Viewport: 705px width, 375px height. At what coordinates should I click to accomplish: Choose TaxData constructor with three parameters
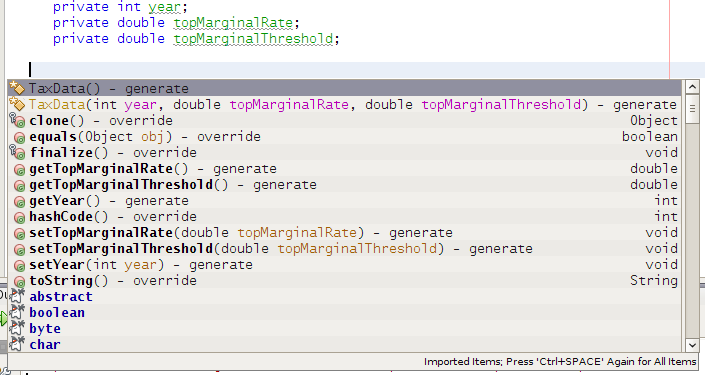[x=344, y=104]
